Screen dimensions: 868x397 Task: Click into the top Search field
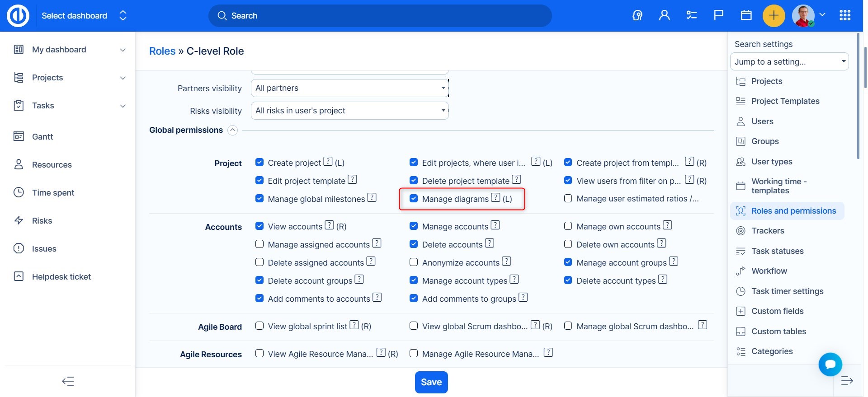[x=380, y=16]
